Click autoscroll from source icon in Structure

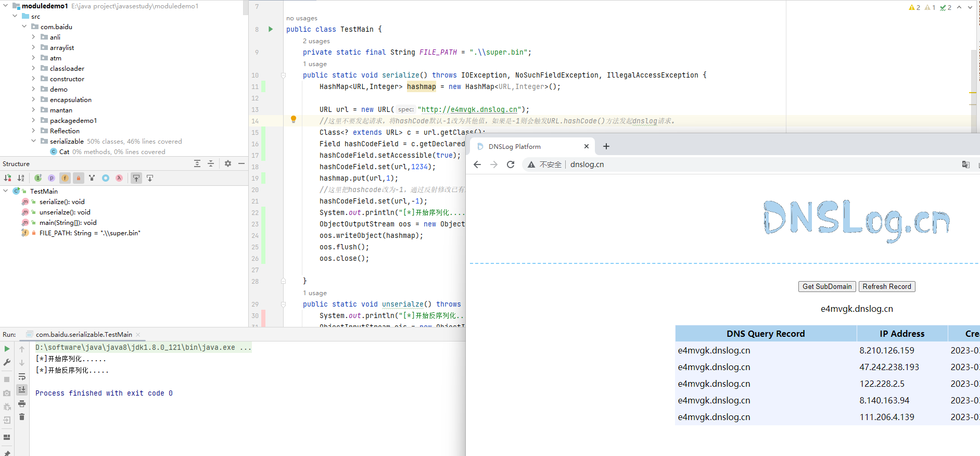(150, 178)
